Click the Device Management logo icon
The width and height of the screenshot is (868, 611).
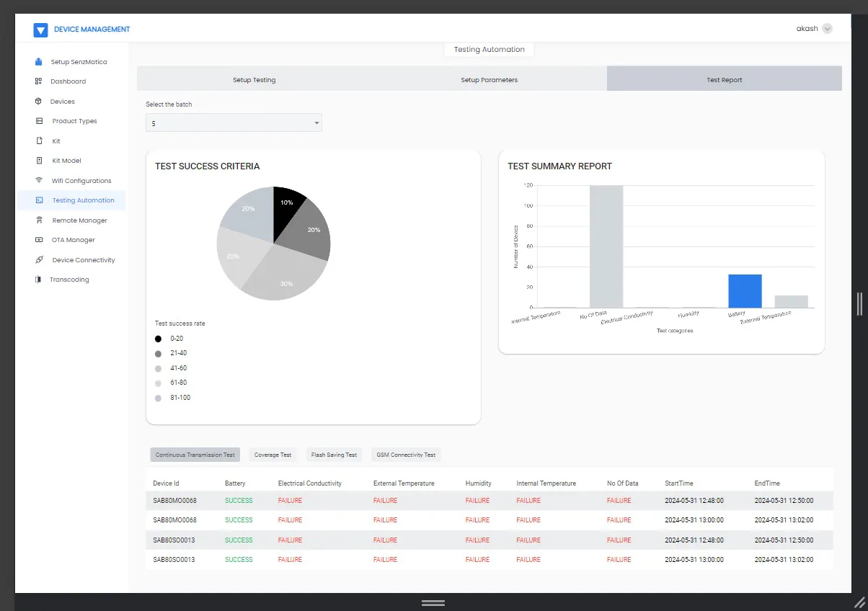(x=40, y=30)
